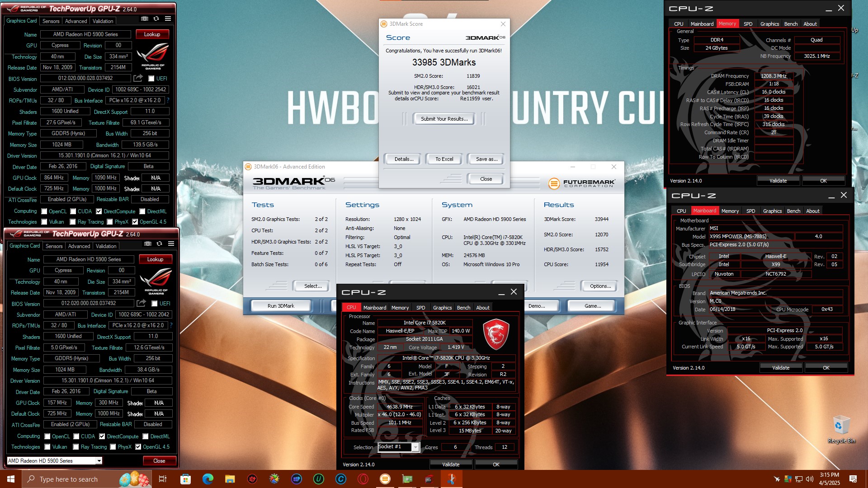Toggle DirectCompute checkbox in upper GPU-Z window
The width and height of the screenshot is (868, 488).
click(x=99, y=211)
